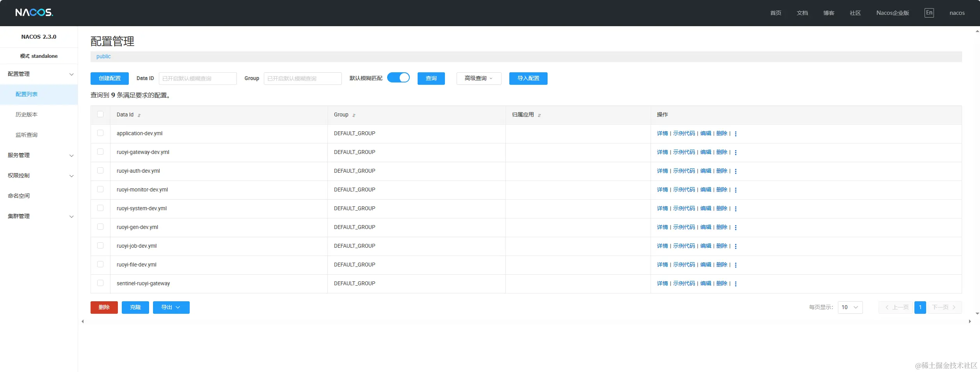Open more actions for ruoyi-job-dev.yml row

click(736, 246)
